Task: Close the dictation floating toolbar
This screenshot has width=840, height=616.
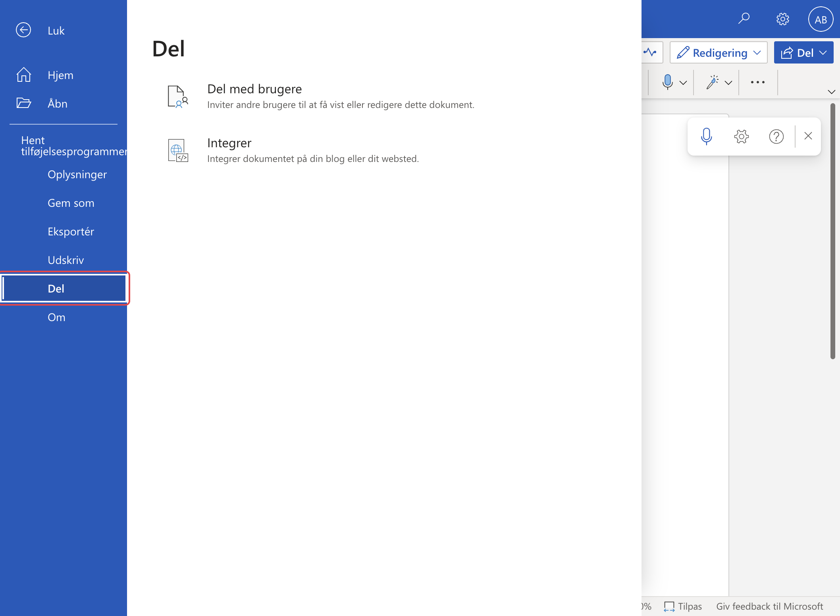Action: pyautogui.click(x=808, y=136)
